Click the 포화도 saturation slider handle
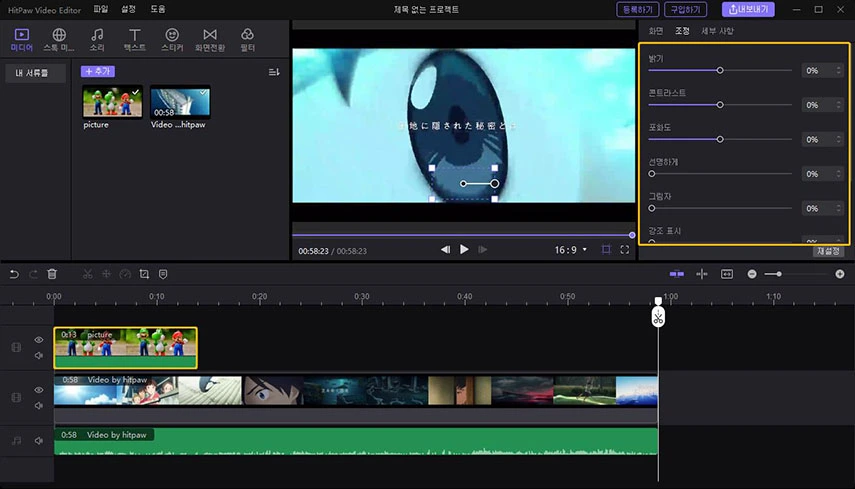Screen dimensions: 855x489 coord(720,140)
